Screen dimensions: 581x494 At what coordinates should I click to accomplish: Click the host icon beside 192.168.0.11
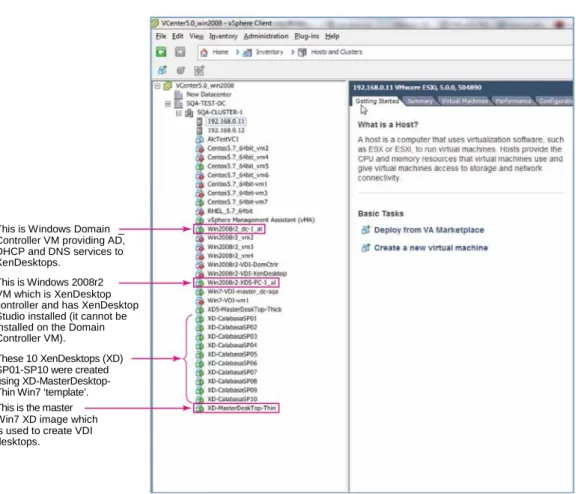(200, 122)
